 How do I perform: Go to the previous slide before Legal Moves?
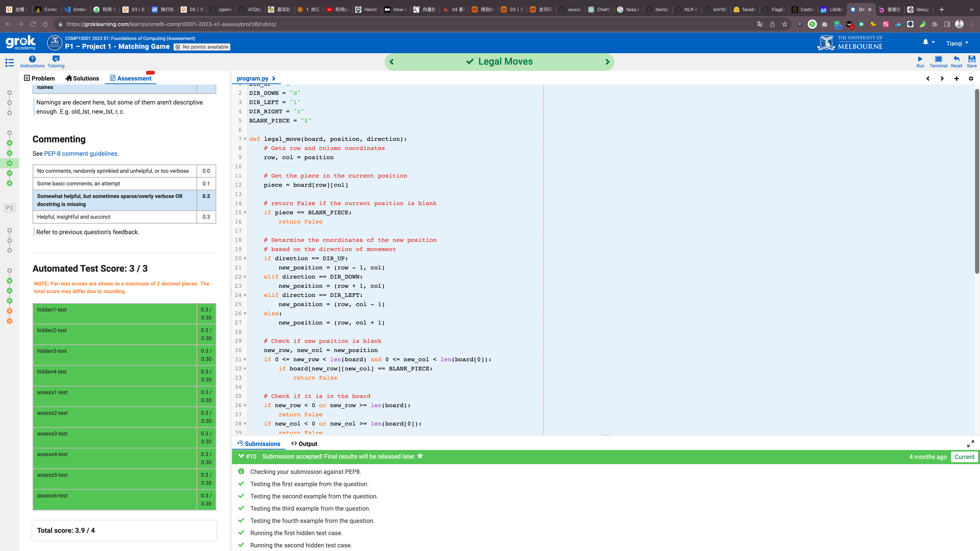[391, 62]
